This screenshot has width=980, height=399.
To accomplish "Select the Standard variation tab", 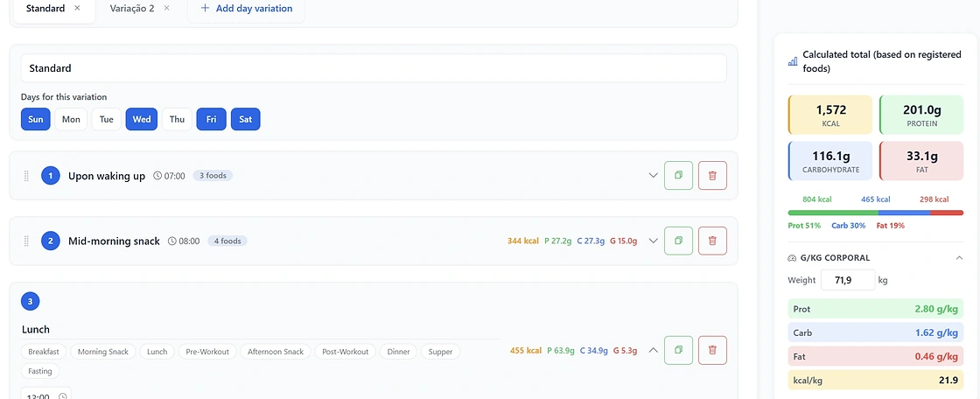I will [x=45, y=8].
